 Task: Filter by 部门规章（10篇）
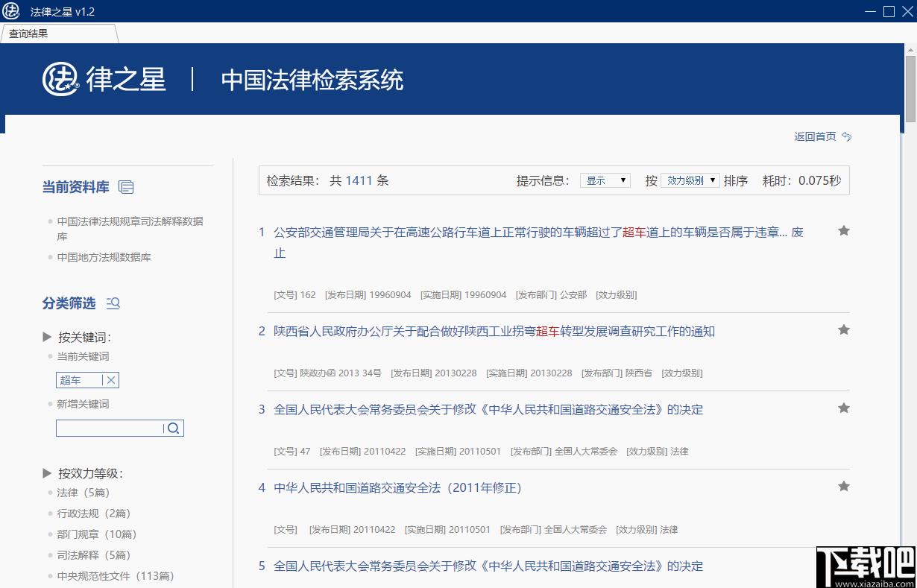(97, 534)
